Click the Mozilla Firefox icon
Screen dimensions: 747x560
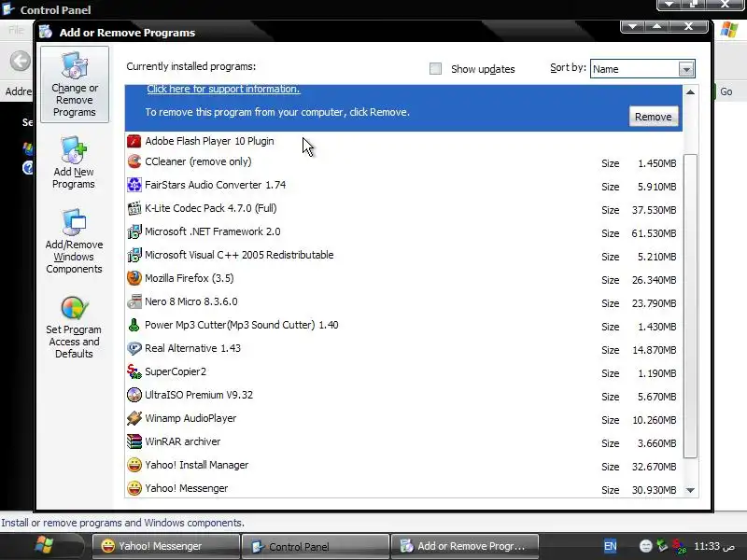(x=134, y=278)
